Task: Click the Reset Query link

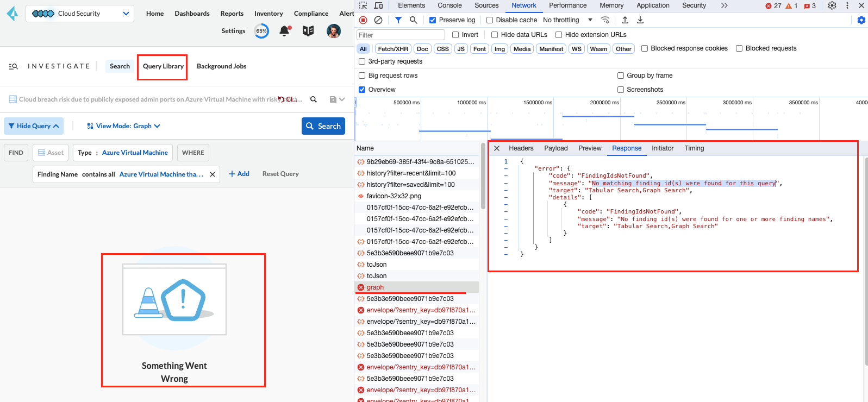Action: 280,174
